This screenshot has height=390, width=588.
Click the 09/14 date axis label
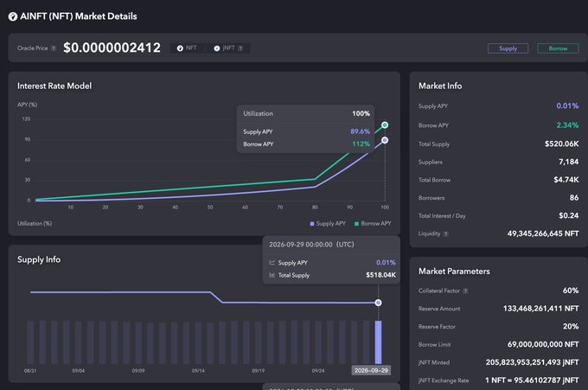tap(198, 370)
